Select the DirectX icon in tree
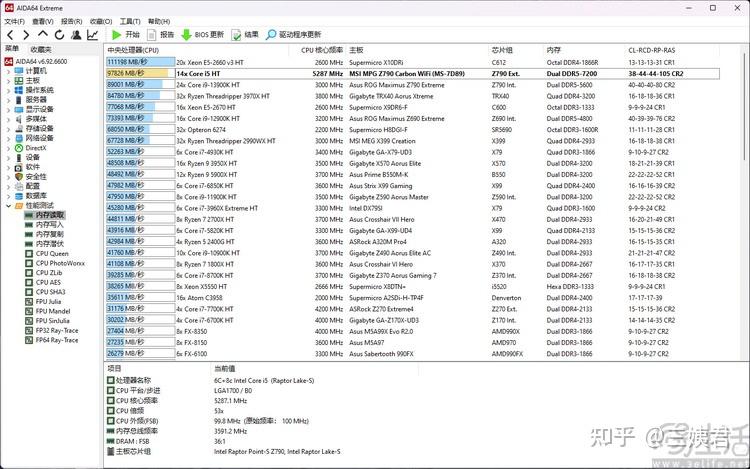 tap(19, 148)
